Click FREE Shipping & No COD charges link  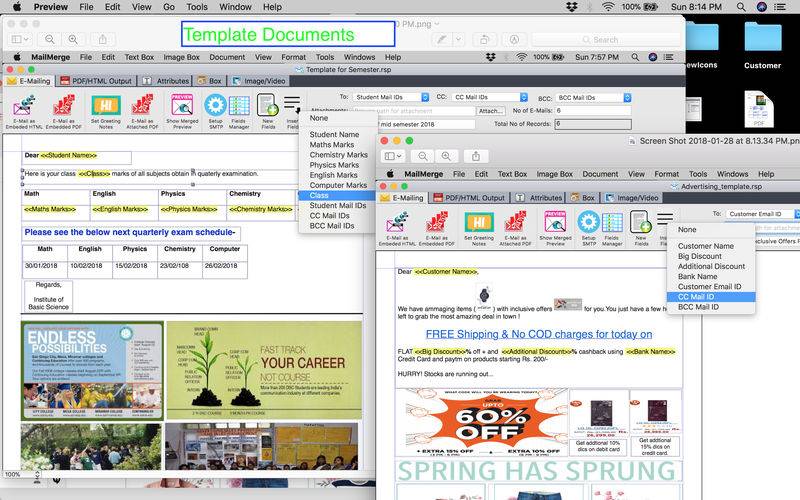[539, 334]
